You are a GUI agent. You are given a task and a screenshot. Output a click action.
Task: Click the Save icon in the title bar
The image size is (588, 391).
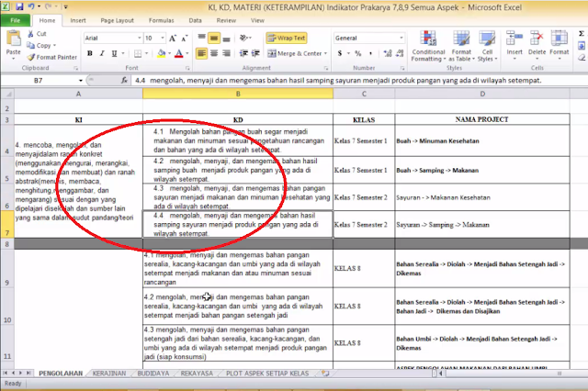pos(19,6)
